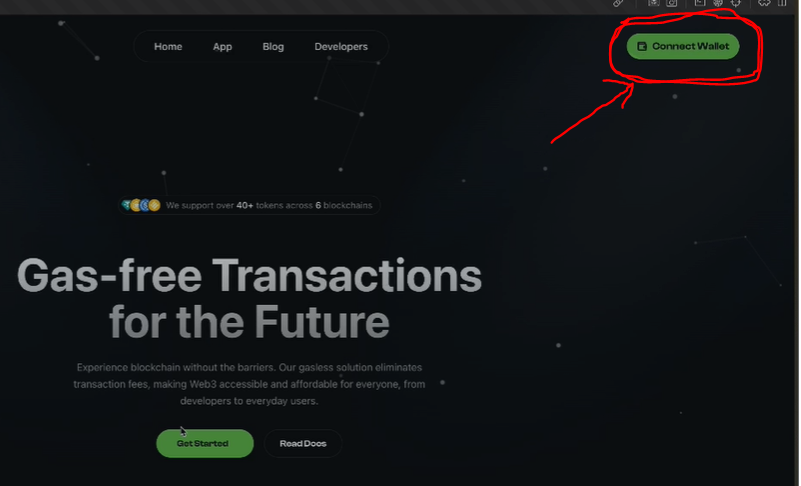Click the teal diamond token icon
Viewport: 801px width, 486px height.
click(x=126, y=205)
